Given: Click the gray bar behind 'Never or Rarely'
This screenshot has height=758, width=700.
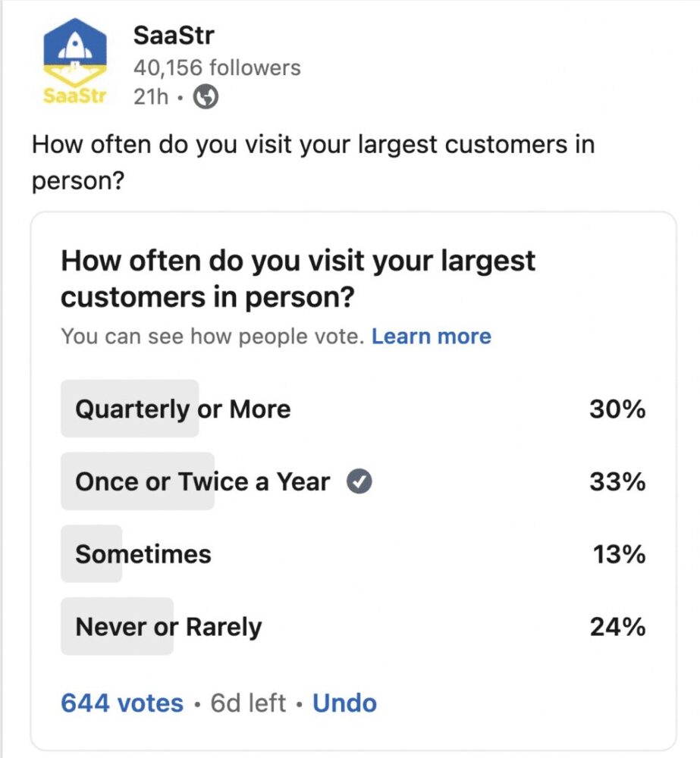Looking at the screenshot, I should pyautogui.click(x=116, y=626).
